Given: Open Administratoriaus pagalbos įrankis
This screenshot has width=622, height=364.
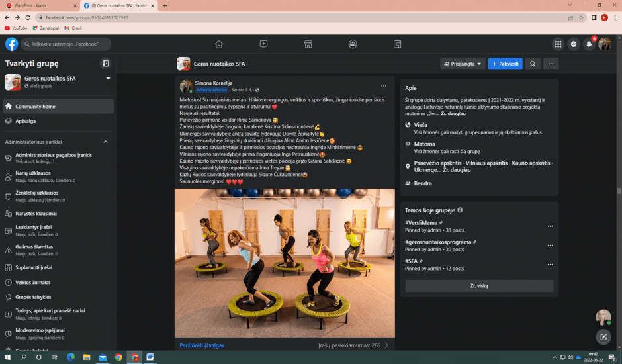Looking at the screenshot, I should point(58,158).
